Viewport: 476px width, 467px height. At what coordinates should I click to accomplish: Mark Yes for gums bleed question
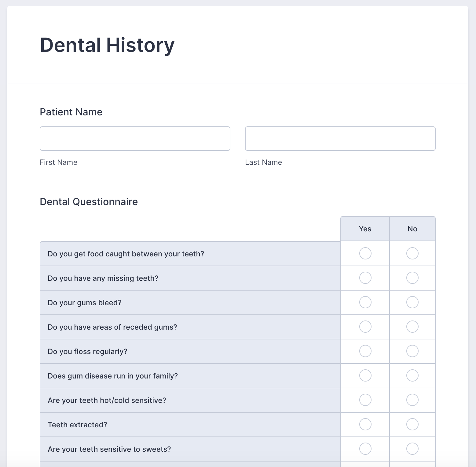click(x=365, y=302)
